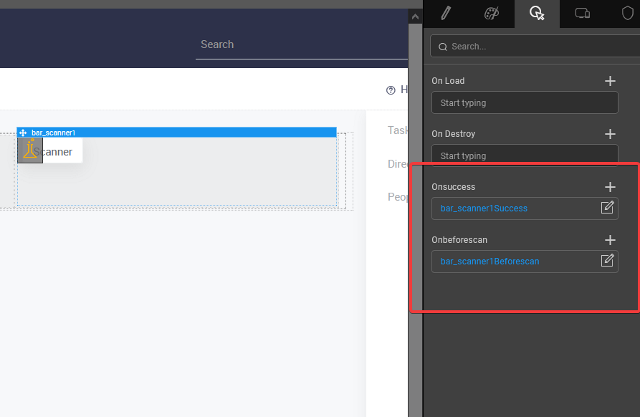
Task: Focus the On Destroy input field
Action: click(x=524, y=156)
